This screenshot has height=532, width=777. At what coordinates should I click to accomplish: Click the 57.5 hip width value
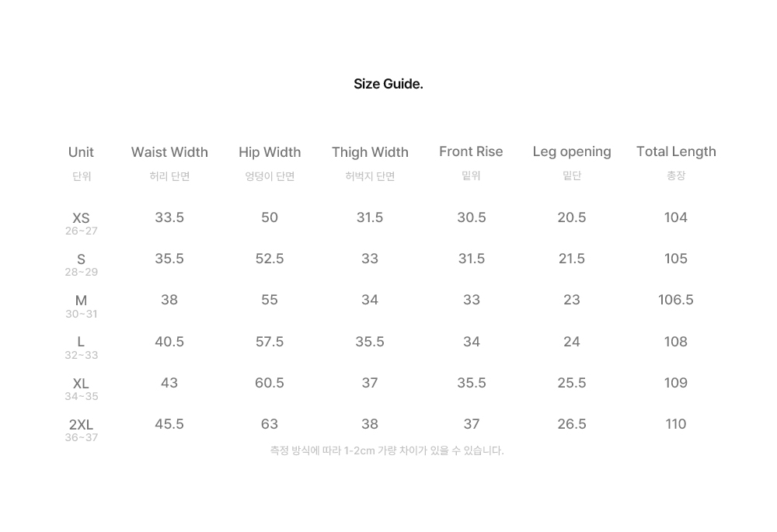(x=270, y=342)
